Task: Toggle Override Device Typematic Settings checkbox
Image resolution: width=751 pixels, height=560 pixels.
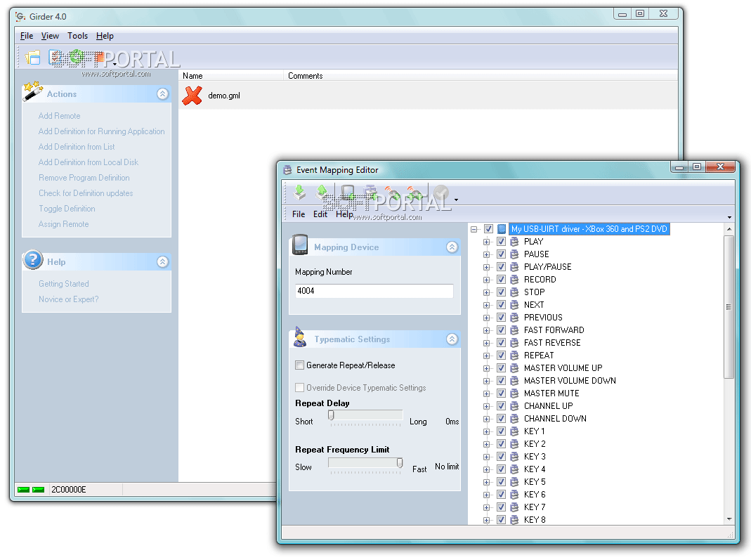Action: 300,388
